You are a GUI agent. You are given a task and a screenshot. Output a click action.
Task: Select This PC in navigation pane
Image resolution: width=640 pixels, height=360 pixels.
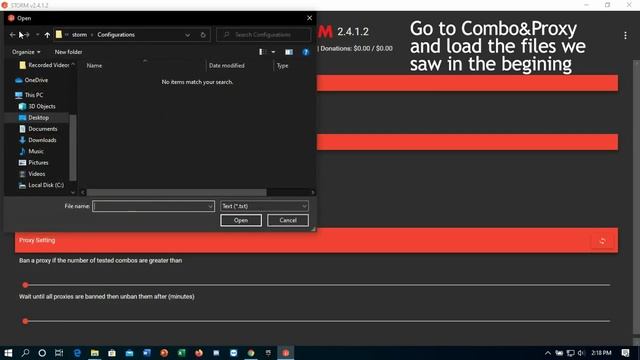tap(29, 95)
